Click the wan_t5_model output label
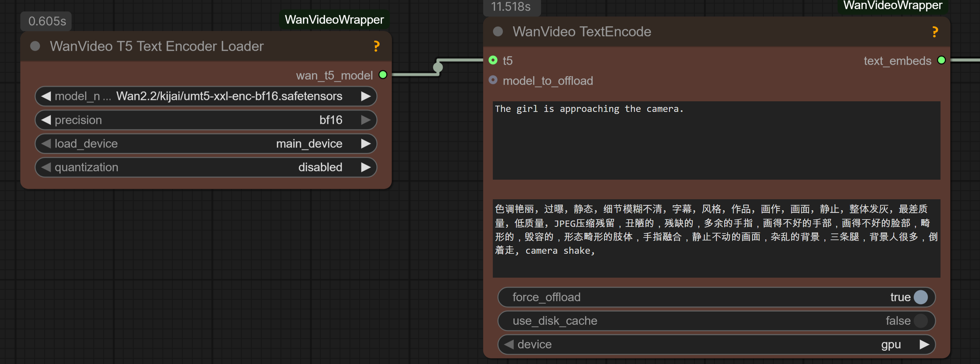 pos(335,75)
